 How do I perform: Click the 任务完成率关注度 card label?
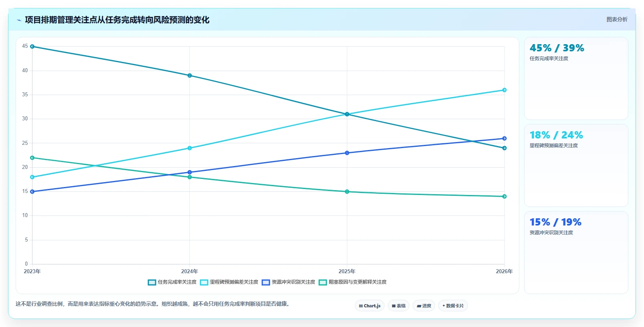[549, 59]
